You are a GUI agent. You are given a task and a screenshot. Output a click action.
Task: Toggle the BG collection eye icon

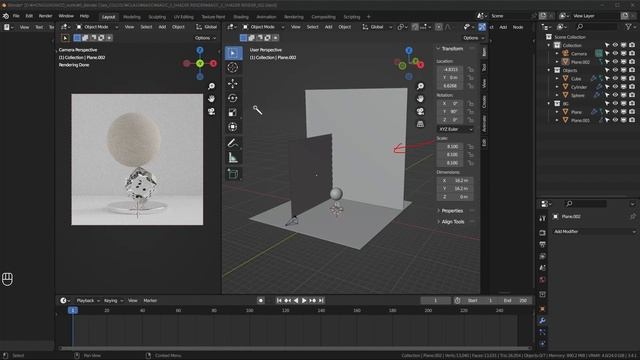(615, 104)
